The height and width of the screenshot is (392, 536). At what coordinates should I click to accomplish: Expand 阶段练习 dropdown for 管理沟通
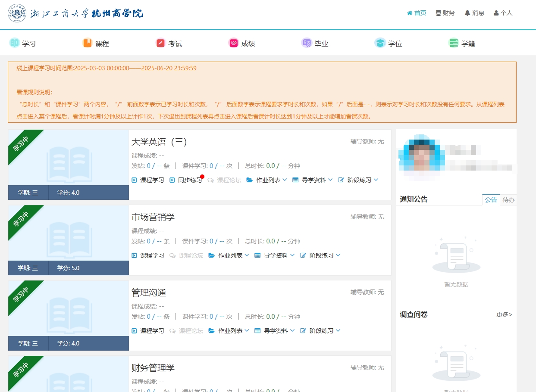tap(320, 331)
